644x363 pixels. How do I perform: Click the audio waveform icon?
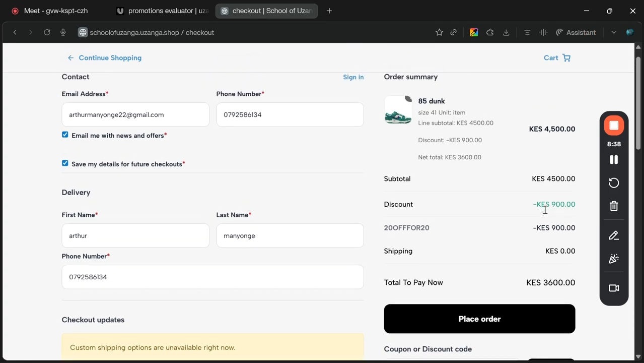[543, 32]
